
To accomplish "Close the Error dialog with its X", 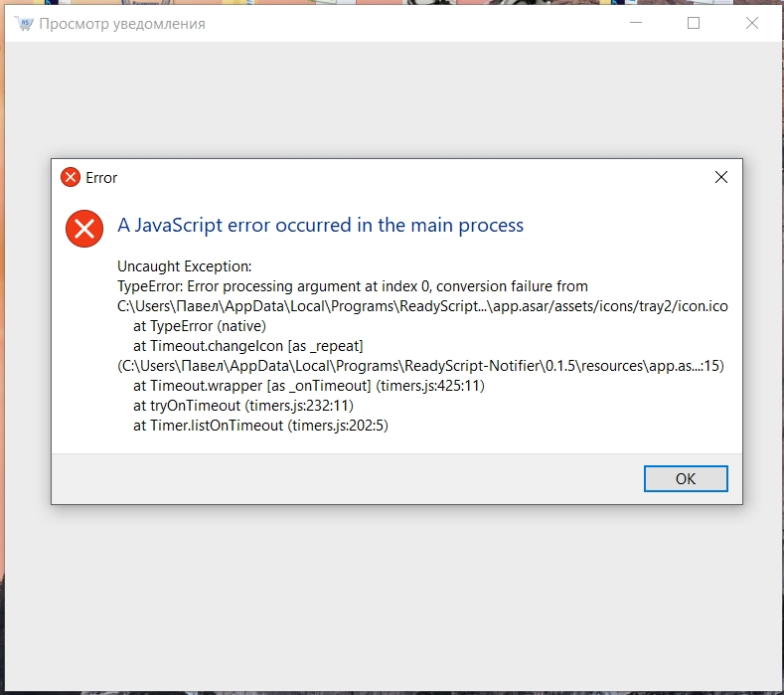I will click(x=721, y=177).
